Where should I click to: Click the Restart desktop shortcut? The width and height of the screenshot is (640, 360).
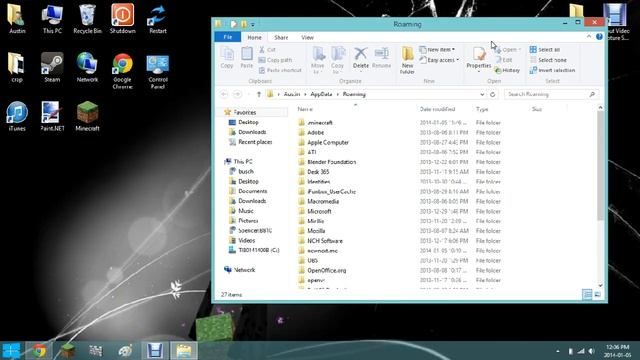point(158,19)
